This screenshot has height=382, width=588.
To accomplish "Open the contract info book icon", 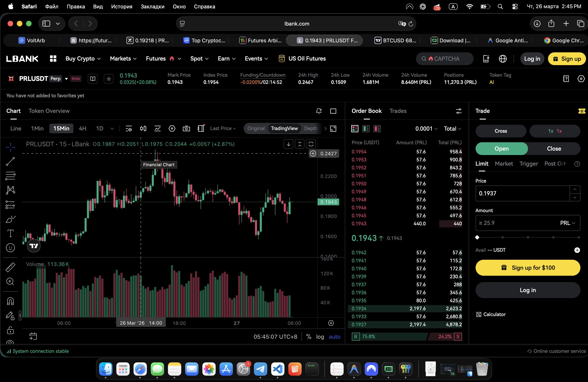I will coord(93,79).
